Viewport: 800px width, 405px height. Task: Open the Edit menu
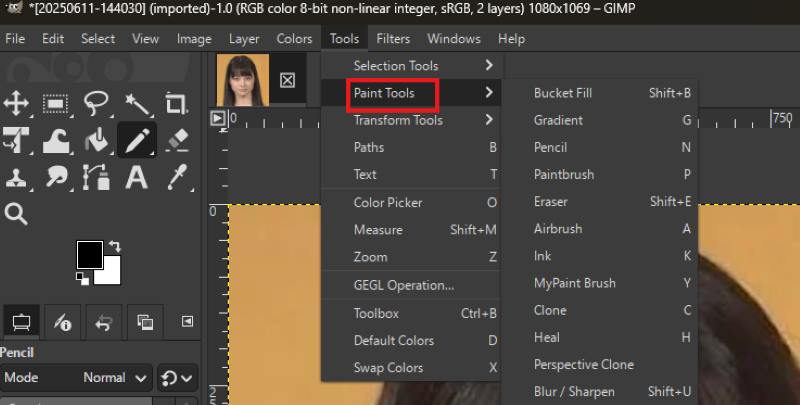53,39
